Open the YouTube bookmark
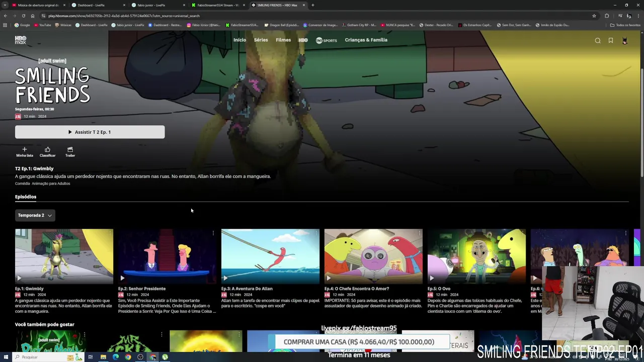 point(42,25)
